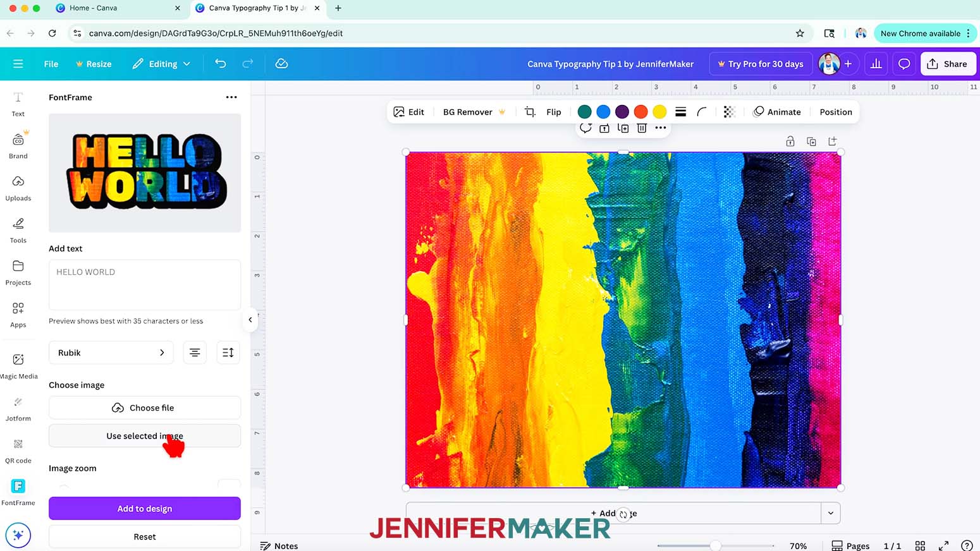980x551 pixels.
Task: Click Animate in the toolbar
Action: click(777, 112)
